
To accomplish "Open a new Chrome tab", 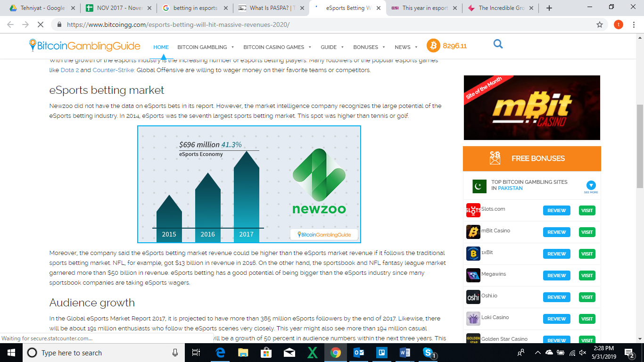I will tap(549, 8).
